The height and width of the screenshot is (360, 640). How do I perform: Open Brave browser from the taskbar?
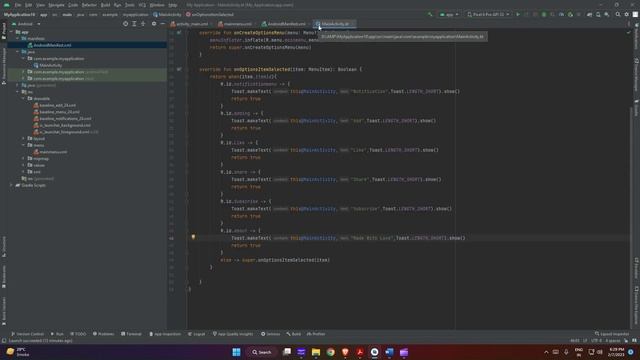[x=345, y=352]
